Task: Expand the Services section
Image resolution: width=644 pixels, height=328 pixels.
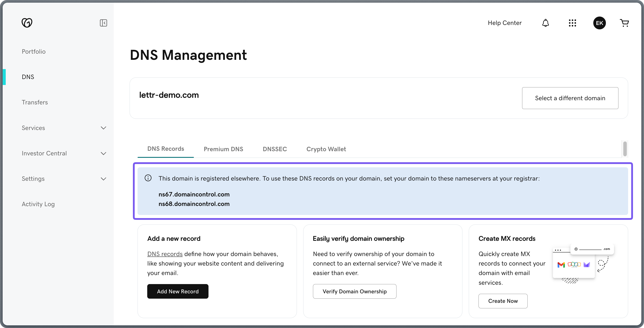Action: pyautogui.click(x=104, y=128)
